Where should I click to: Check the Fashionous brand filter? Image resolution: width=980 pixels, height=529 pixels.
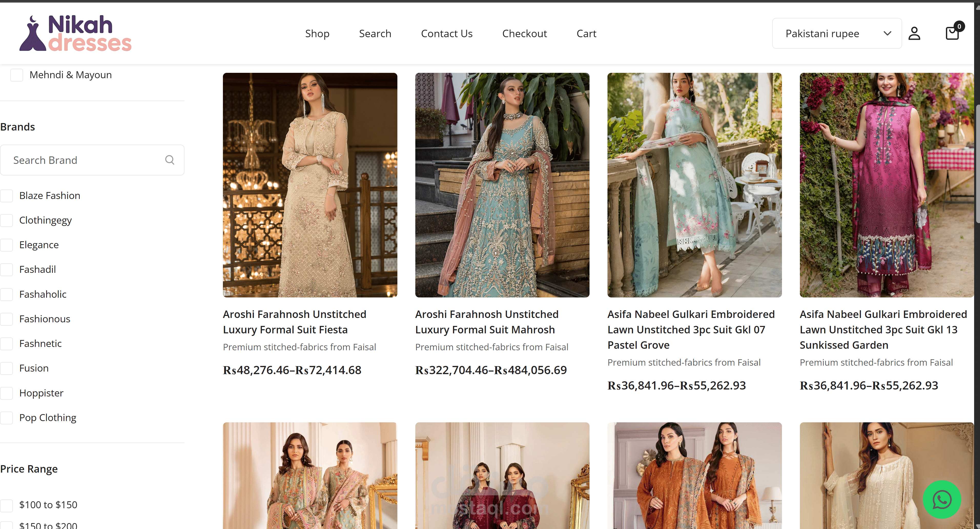[x=6, y=319]
